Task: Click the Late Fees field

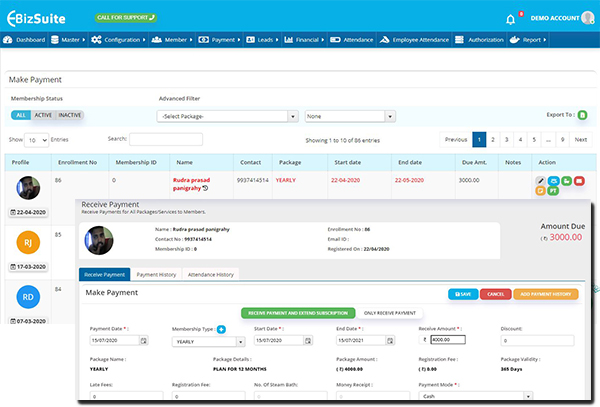Action: 126,396
